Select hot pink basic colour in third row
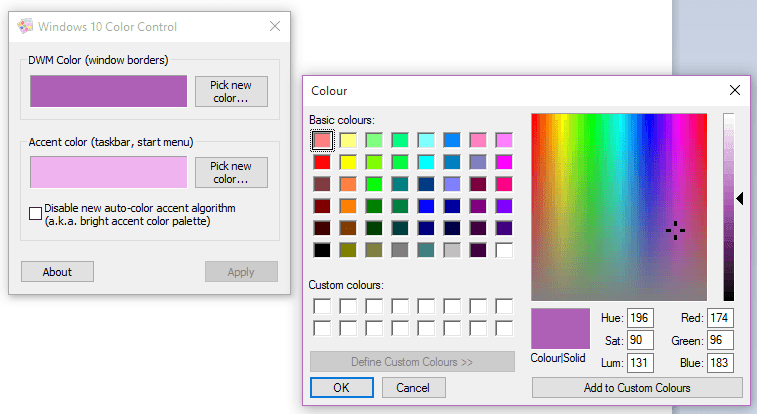 point(504,184)
